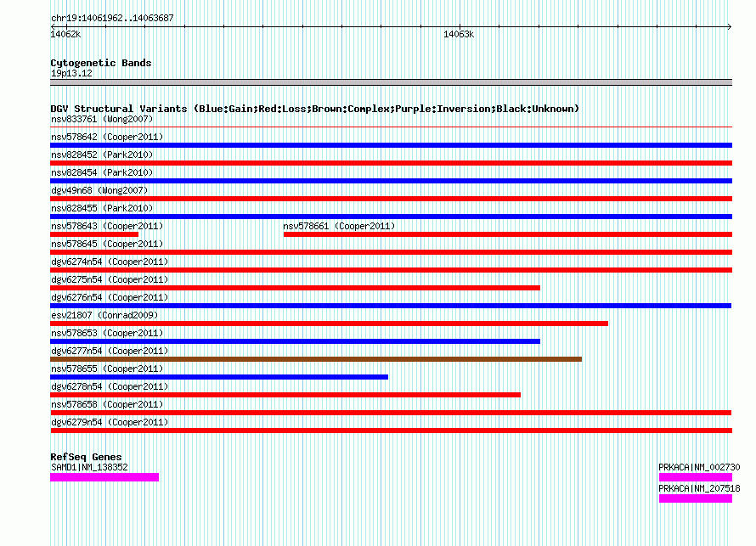This screenshot has height=546, width=756.
Task: Click the nsv833761 (Wong2007) thin red line
Action: 391,127
